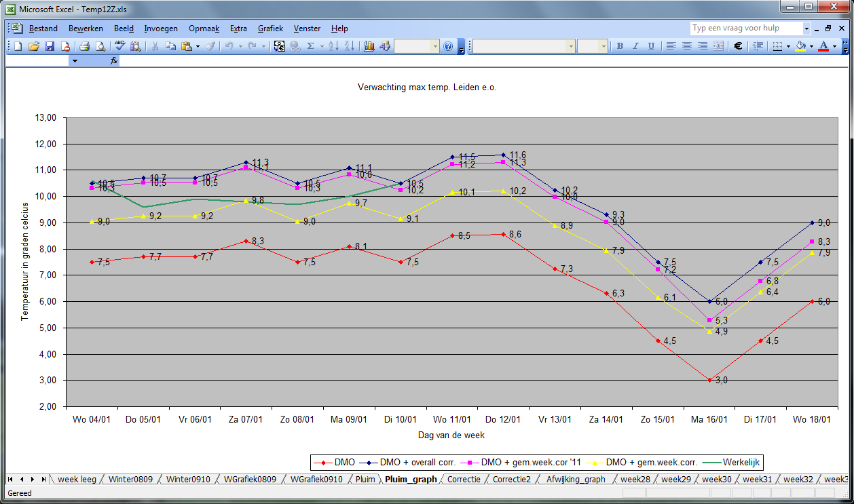Save the workbook with the floppy icon
The image size is (854, 504).
pyautogui.click(x=49, y=46)
